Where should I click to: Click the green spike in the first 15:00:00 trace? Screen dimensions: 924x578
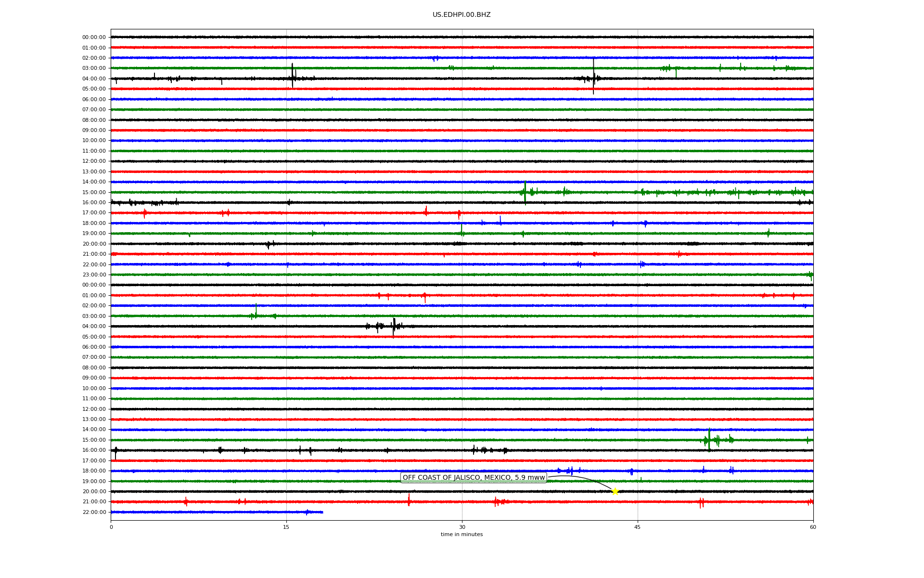click(525, 191)
